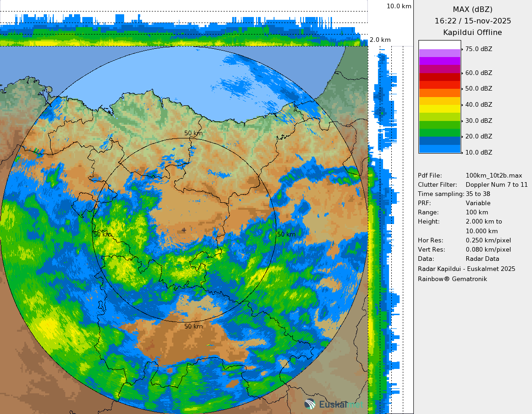Click 'Radar Kapildui - Euskalmet 2025' text
This screenshot has height=414, width=532.
click(467, 269)
